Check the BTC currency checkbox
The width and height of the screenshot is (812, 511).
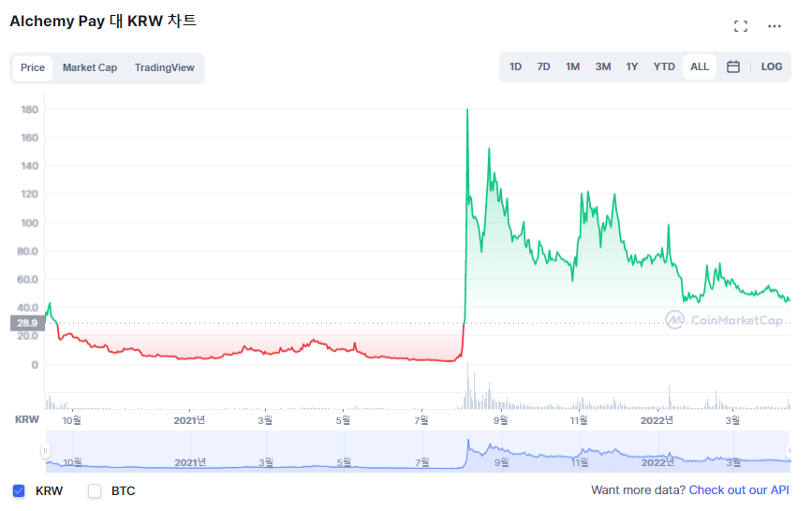tap(95, 490)
